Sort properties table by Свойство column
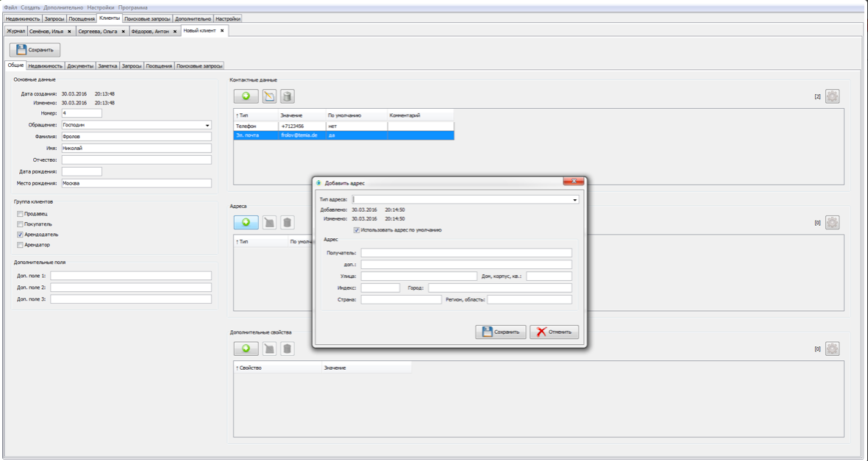868x461 pixels. (x=277, y=368)
